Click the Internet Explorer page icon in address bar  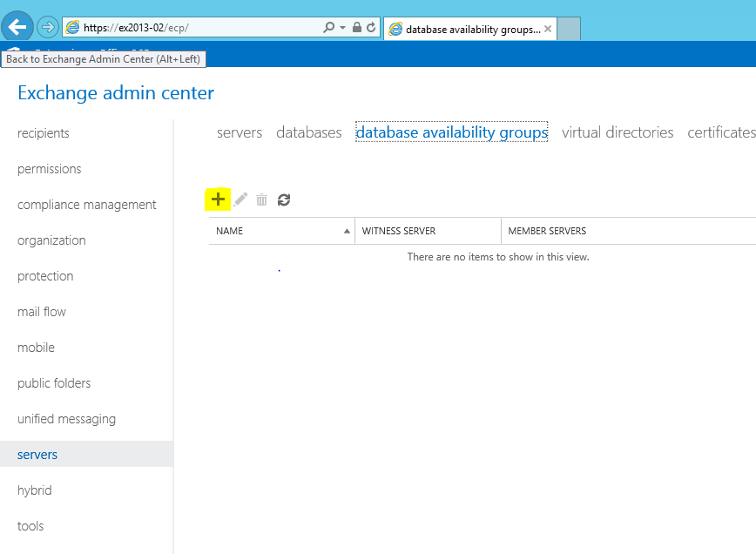coord(73,28)
